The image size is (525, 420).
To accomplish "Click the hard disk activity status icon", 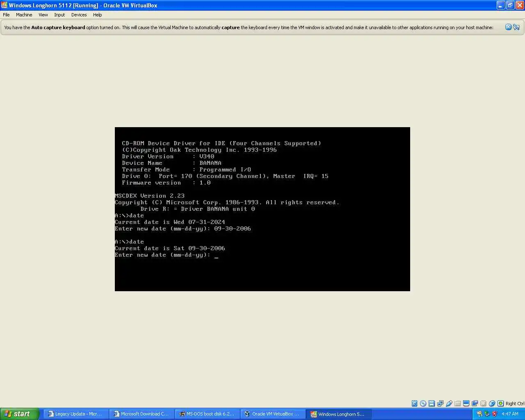I will pos(414,404).
